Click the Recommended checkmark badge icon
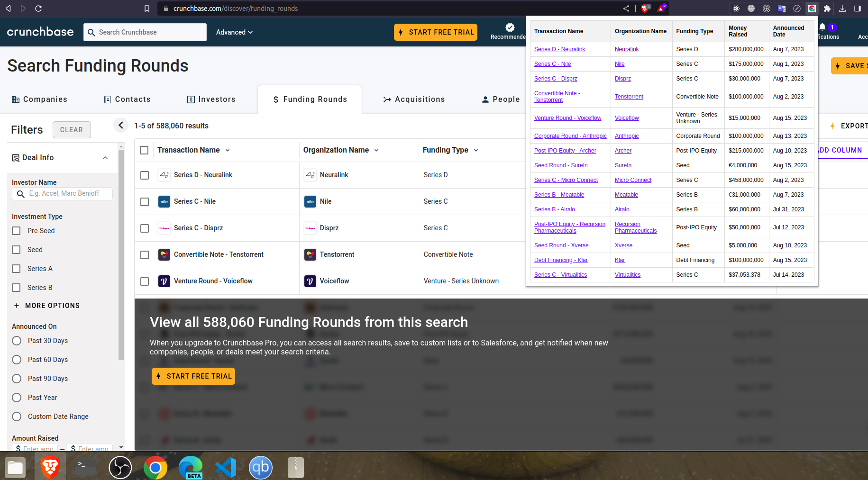The width and height of the screenshot is (868, 480). point(510,27)
